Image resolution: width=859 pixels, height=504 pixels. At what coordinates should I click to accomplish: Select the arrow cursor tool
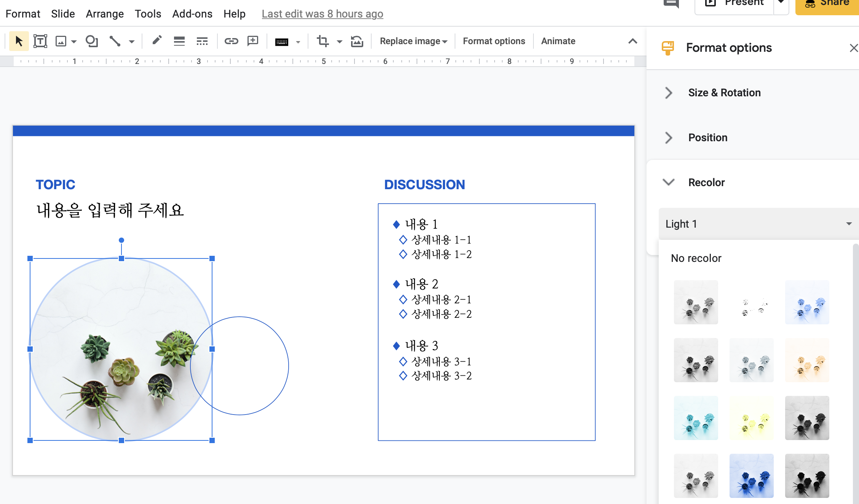point(19,41)
